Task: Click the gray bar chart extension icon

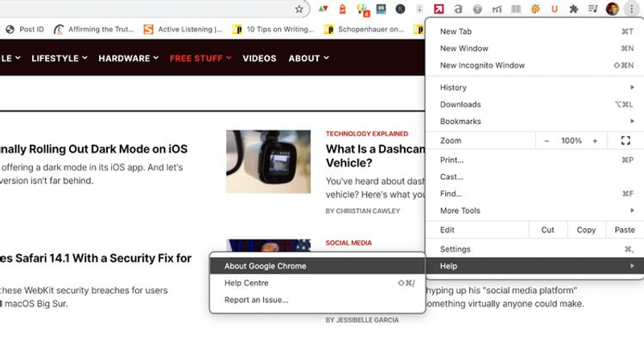Action: (x=497, y=9)
